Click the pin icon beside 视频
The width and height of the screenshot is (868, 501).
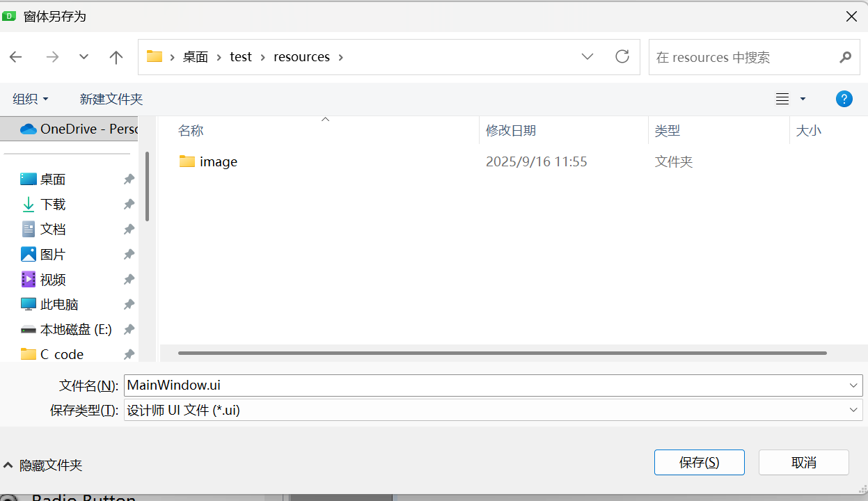tap(129, 280)
